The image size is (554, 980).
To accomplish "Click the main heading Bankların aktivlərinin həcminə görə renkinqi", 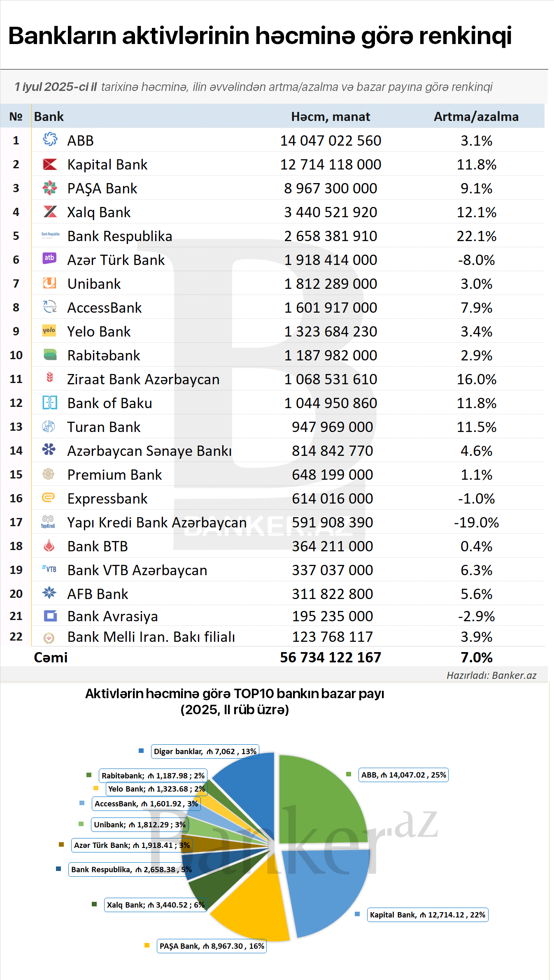I will pos(260,36).
